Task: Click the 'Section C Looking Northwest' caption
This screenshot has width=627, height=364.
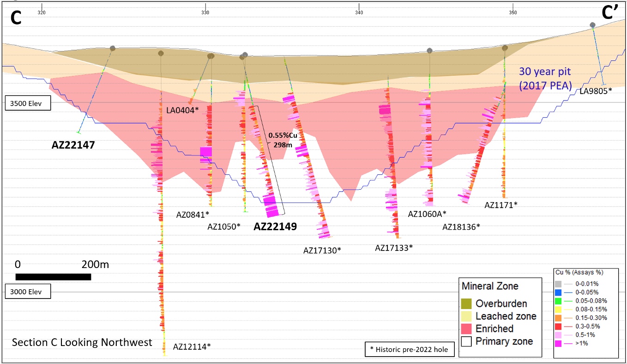Action: point(82,343)
